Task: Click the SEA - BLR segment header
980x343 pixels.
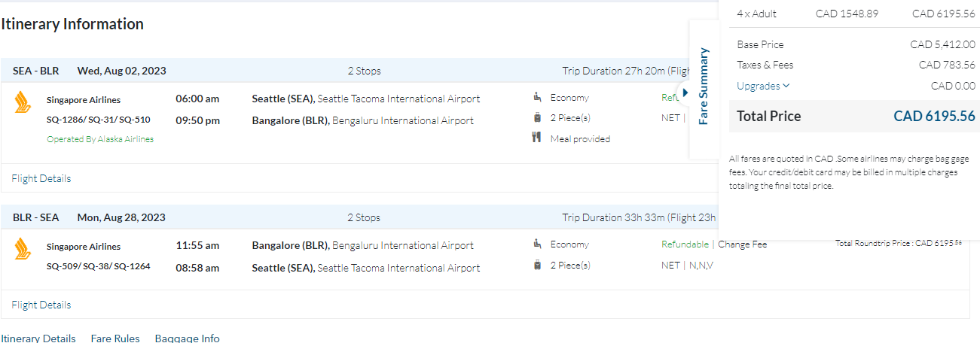Action: 35,71
